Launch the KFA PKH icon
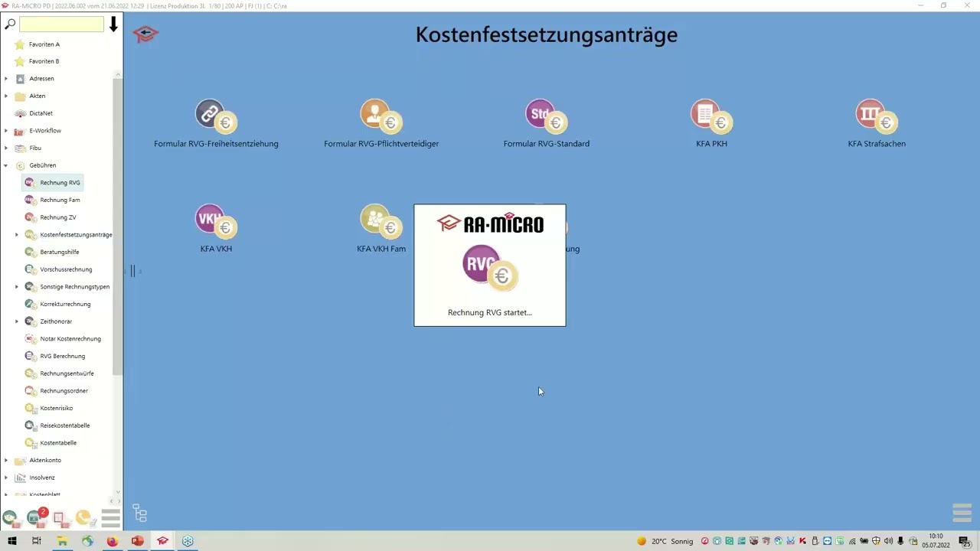980x551 pixels. pyautogui.click(x=712, y=116)
